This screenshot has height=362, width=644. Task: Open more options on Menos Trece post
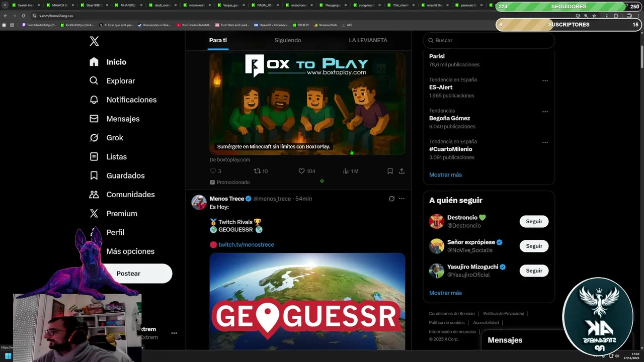(401, 199)
